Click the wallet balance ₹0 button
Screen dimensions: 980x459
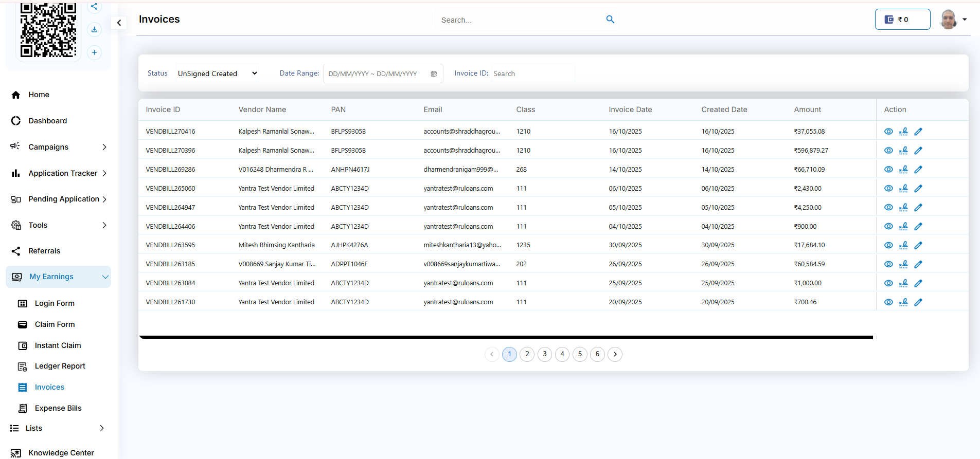(x=902, y=20)
